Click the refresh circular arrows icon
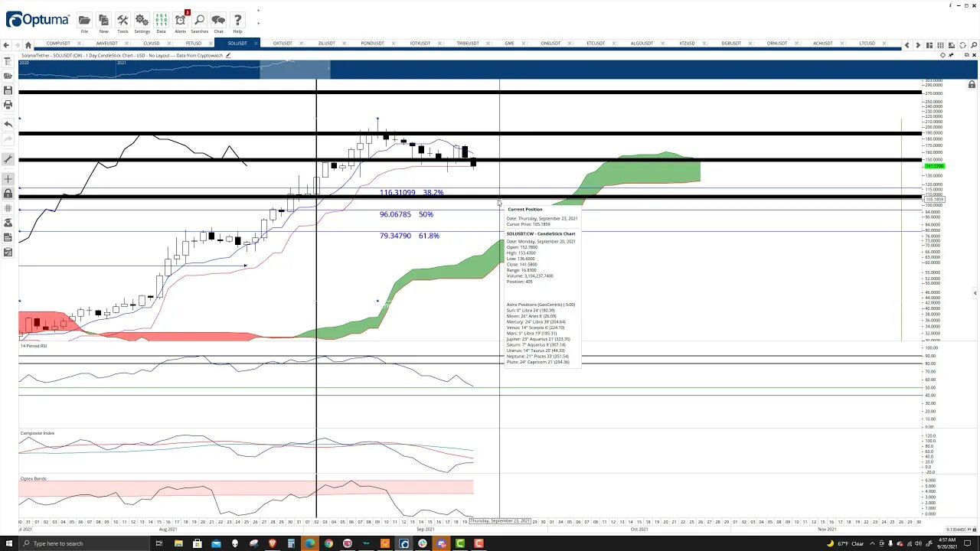 962,45
